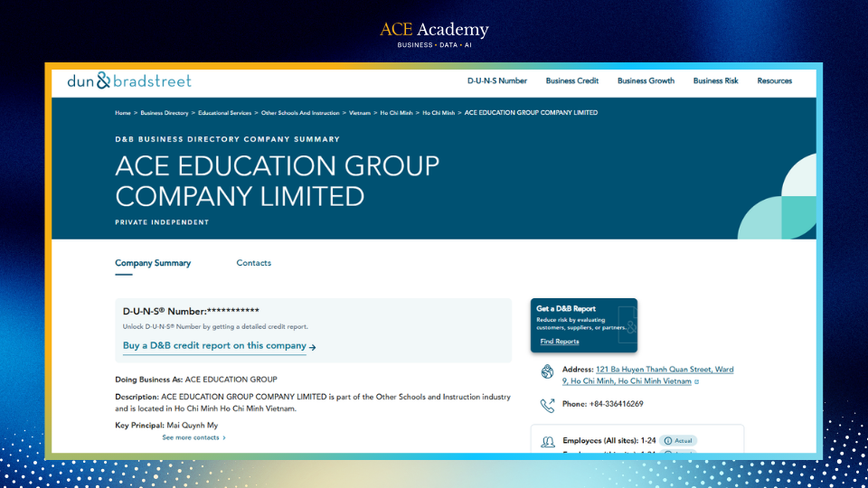Click Doing Business As ACE EDUCATION GROUP text
Image resolution: width=868 pixels, height=488 pixels.
[196, 380]
